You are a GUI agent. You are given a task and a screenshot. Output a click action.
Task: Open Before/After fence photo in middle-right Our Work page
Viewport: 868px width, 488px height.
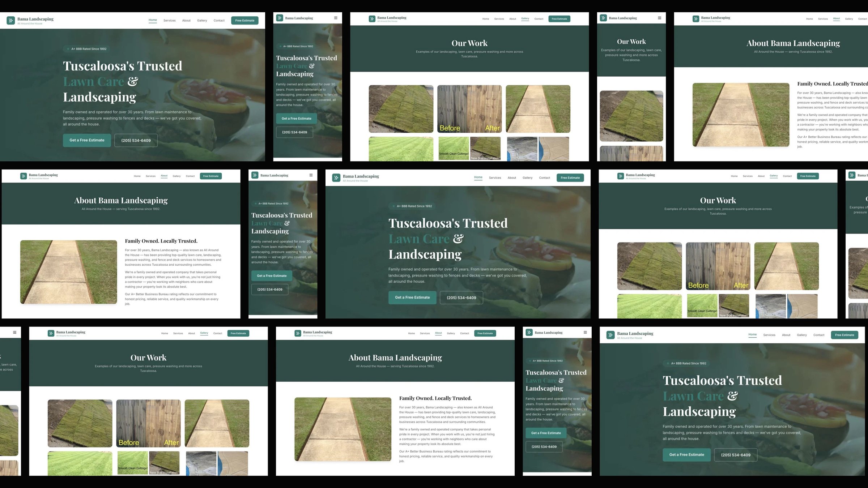point(718,266)
